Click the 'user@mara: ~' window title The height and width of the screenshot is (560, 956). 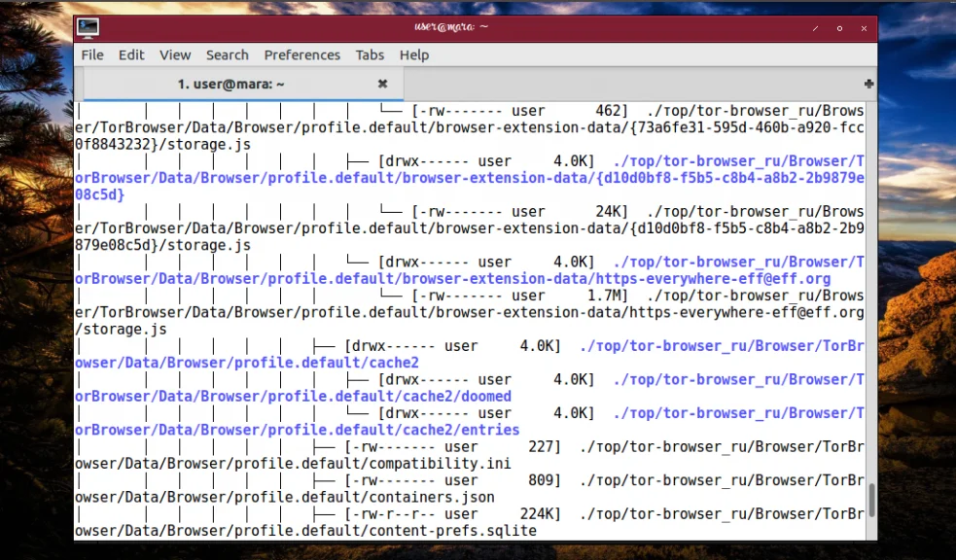tap(451, 27)
